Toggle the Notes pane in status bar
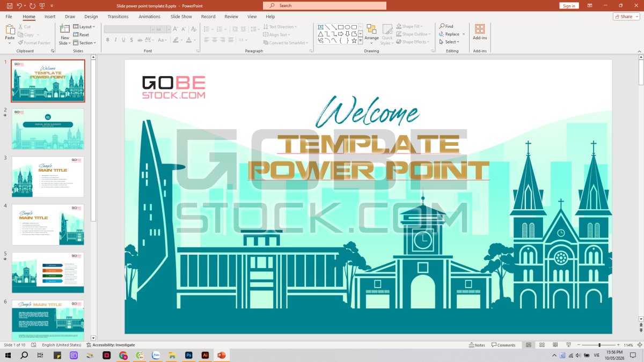 pos(477,345)
